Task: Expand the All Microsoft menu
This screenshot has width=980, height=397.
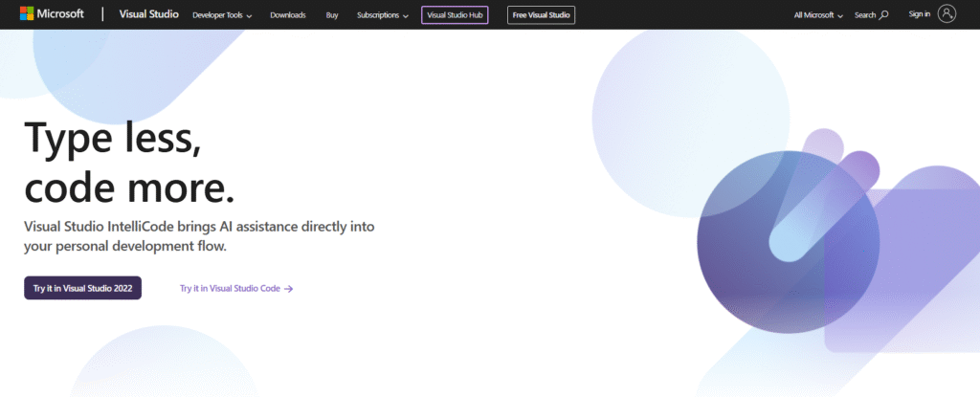Action: point(818,15)
